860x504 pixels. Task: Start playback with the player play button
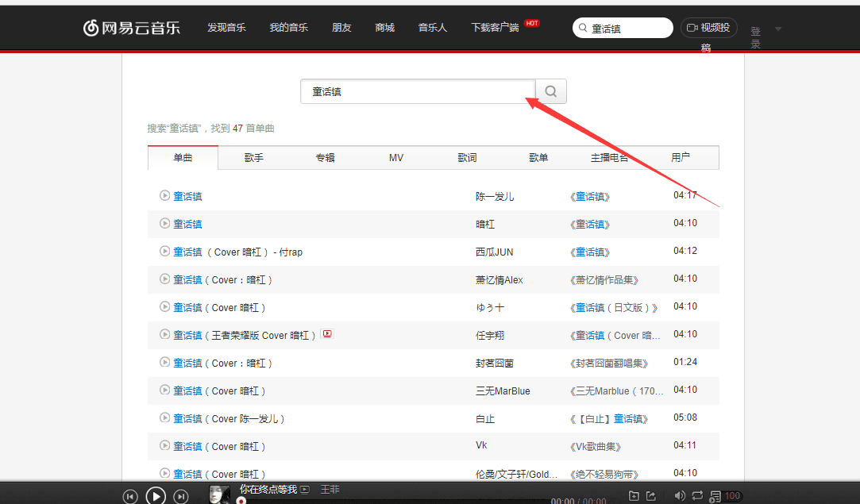click(156, 496)
